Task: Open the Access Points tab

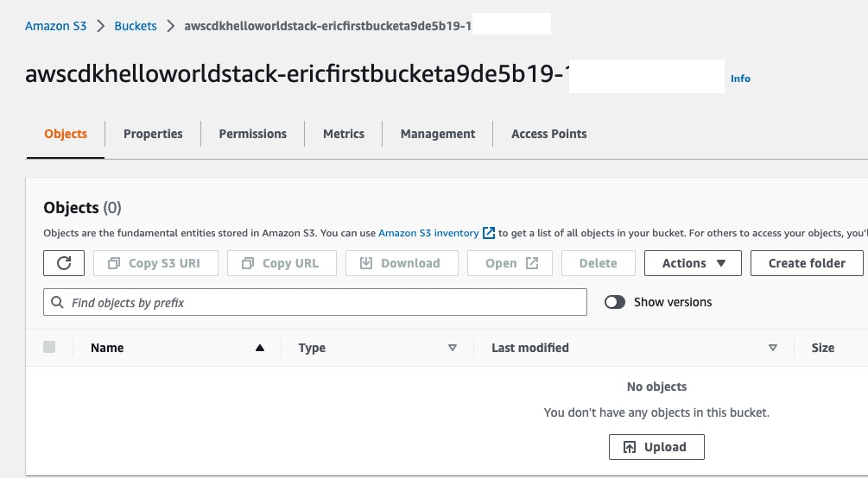Action: [548, 134]
